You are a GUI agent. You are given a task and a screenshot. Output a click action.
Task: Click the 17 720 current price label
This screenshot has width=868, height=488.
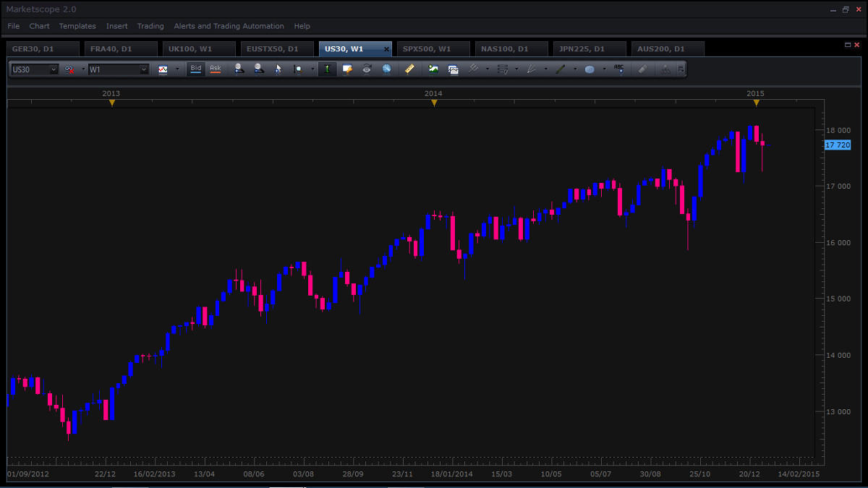[x=838, y=145]
